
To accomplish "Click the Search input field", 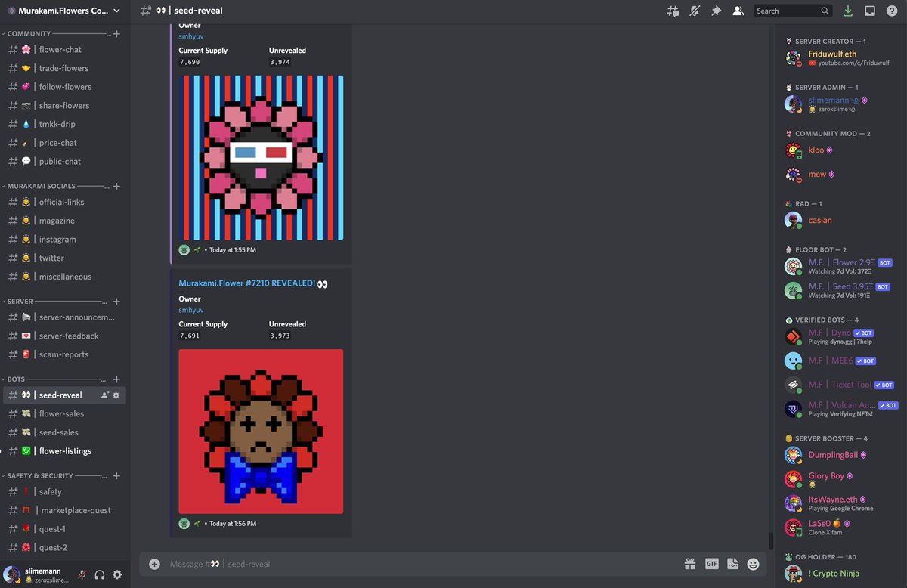I will tap(794, 11).
